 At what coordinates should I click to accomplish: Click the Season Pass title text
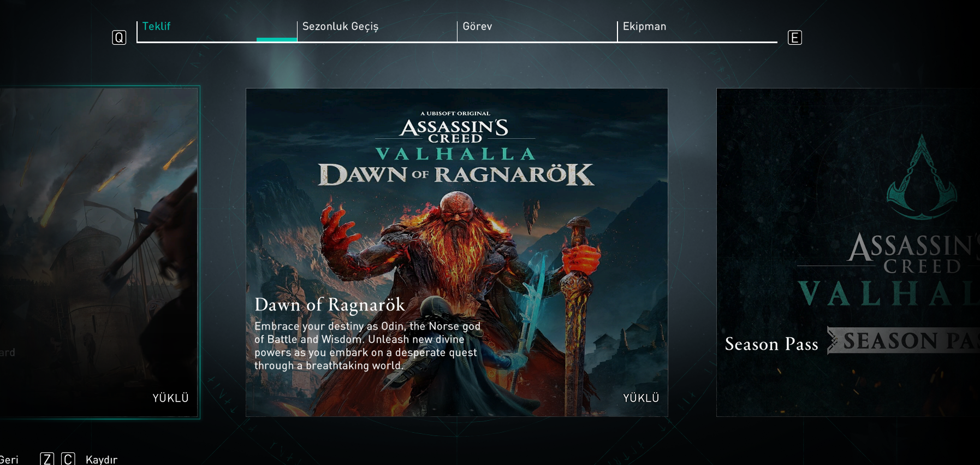(x=771, y=344)
